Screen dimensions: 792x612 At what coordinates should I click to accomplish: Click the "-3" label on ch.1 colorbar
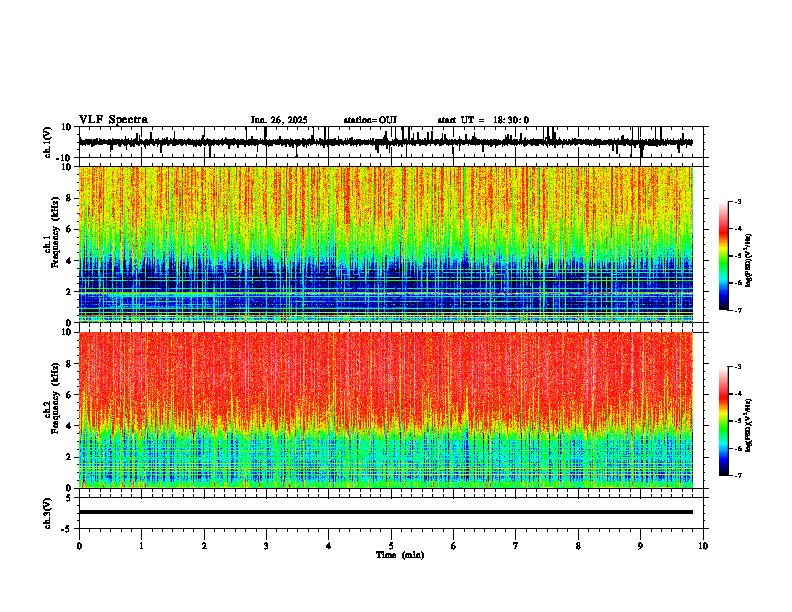[x=738, y=202]
